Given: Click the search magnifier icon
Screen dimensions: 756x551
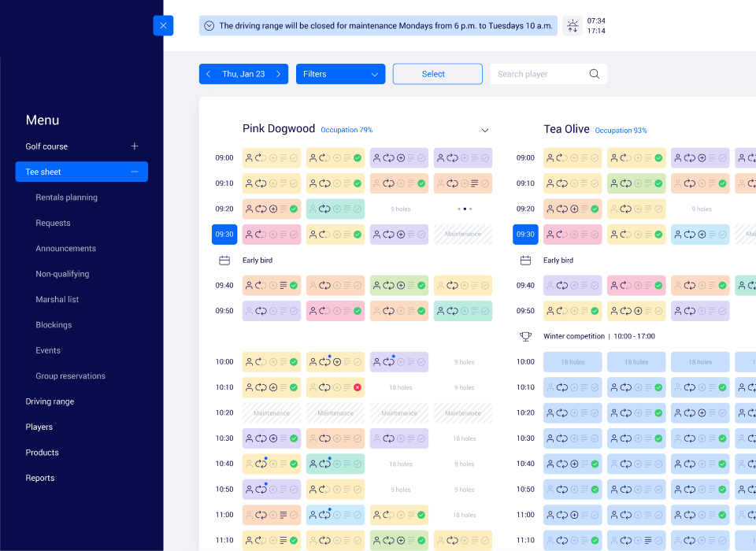Looking at the screenshot, I should tap(595, 74).
